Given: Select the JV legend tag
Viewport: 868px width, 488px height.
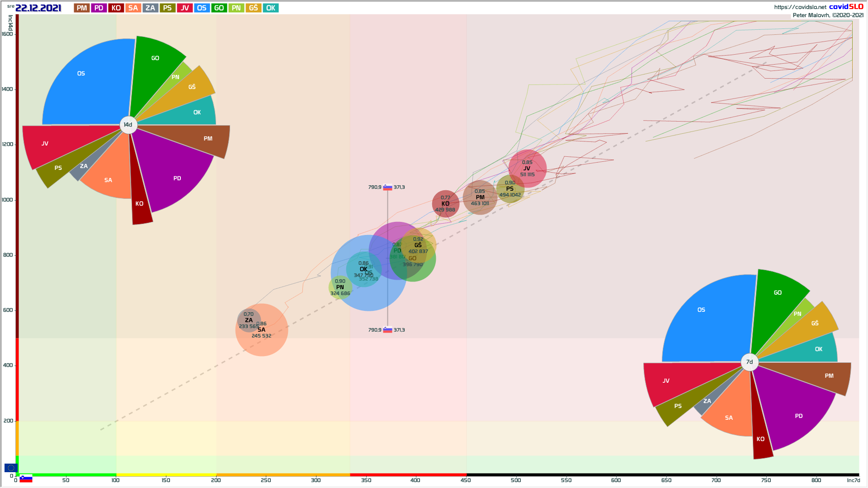Looking at the screenshot, I should [x=184, y=8].
